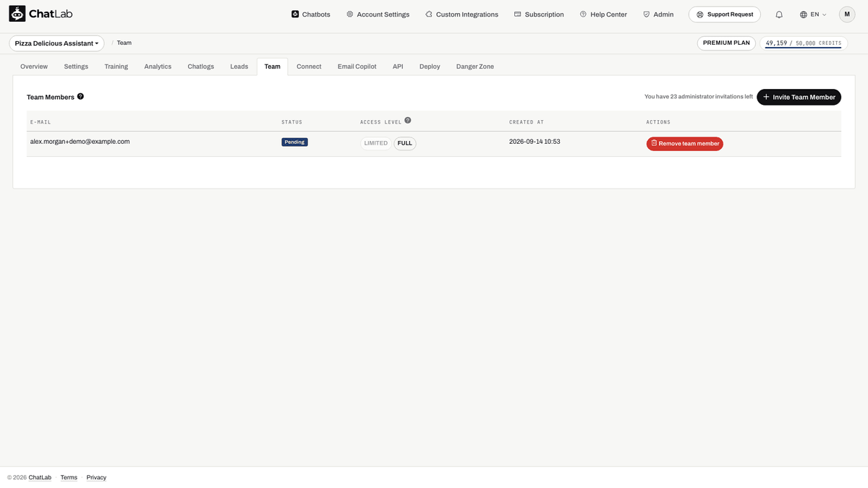Set access level to LIMITED

(376, 143)
